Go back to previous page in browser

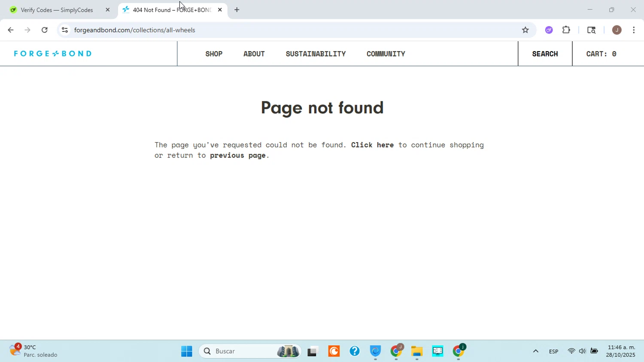tap(10, 30)
